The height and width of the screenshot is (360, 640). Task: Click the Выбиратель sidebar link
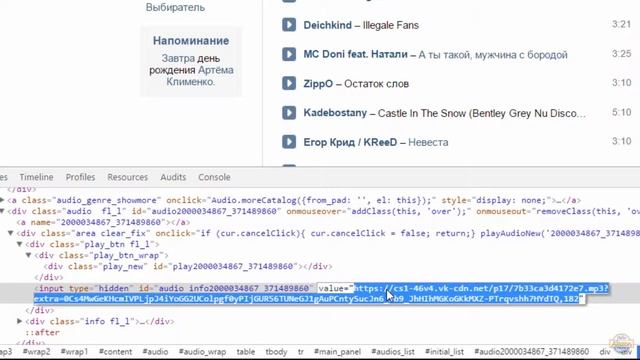tap(176, 7)
